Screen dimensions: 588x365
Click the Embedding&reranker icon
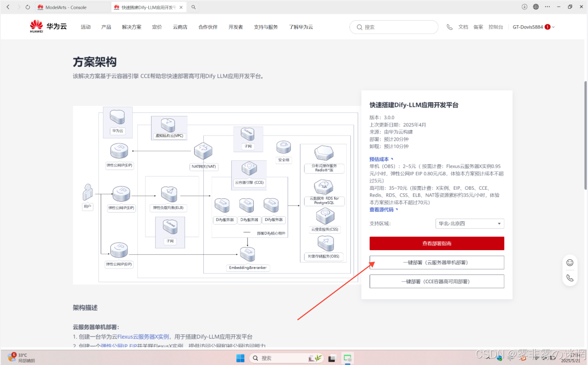click(x=248, y=254)
